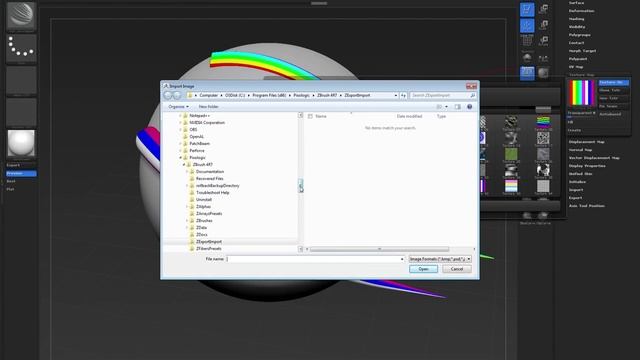Expand the NVIDIA Corporation folder node
The height and width of the screenshot is (360, 640).
tap(180, 122)
